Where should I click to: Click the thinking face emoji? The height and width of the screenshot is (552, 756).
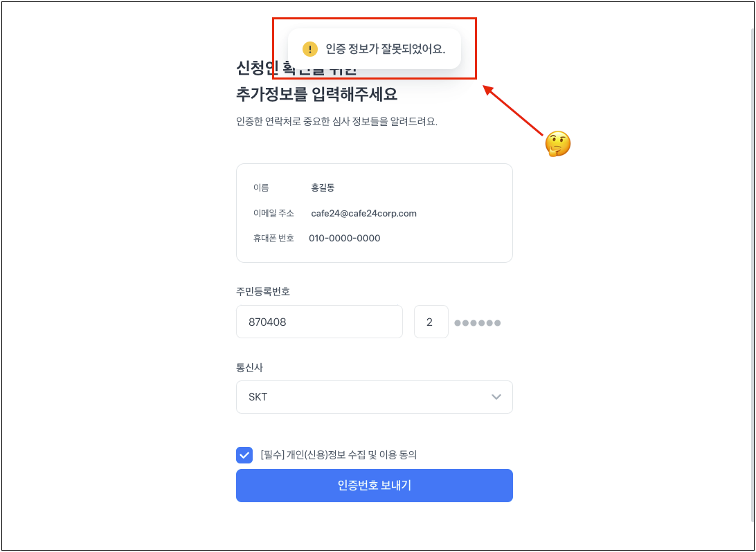[558, 144]
